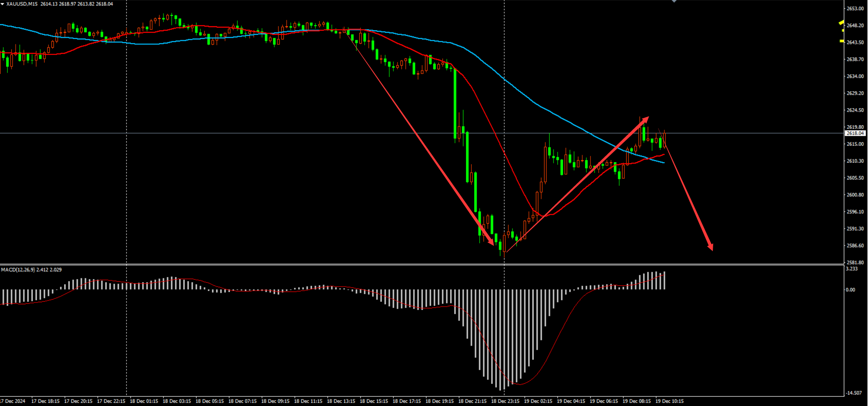Click the 2638.70 price axis label
Image resolution: width=868 pixels, height=406 pixels.
[x=855, y=60]
